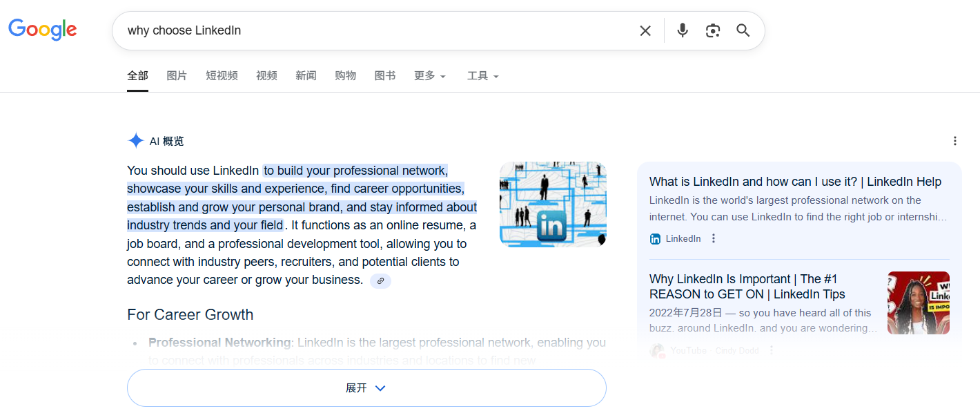Viewport: 980px width, 420px height.
Task: Click the blue AI 概览 sparkle icon
Action: tap(135, 141)
